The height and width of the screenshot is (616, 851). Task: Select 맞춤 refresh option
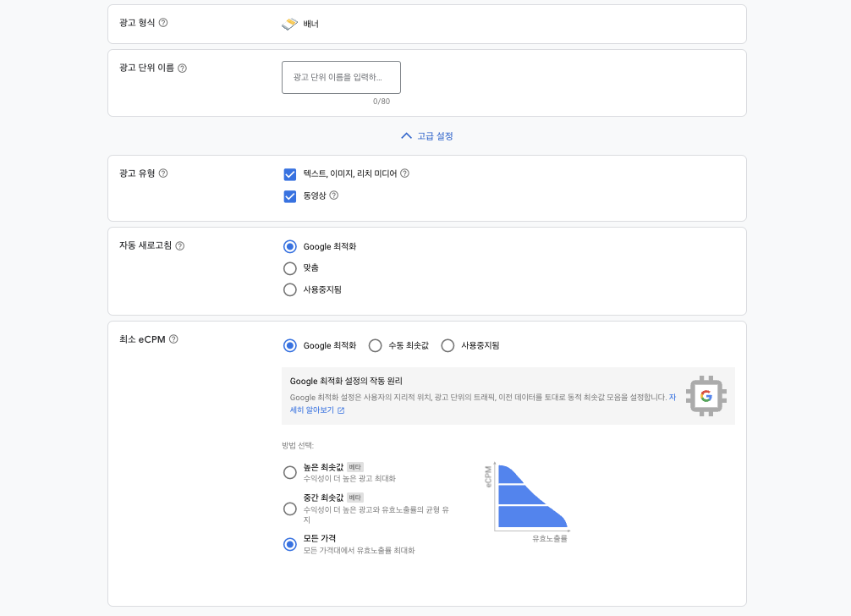click(290, 268)
